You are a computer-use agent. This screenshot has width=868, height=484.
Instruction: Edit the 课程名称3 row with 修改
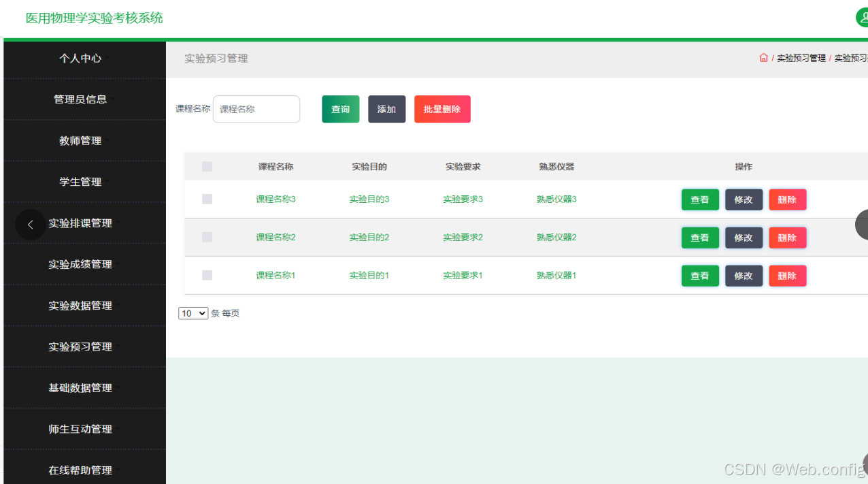pyautogui.click(x=744, y=199)
